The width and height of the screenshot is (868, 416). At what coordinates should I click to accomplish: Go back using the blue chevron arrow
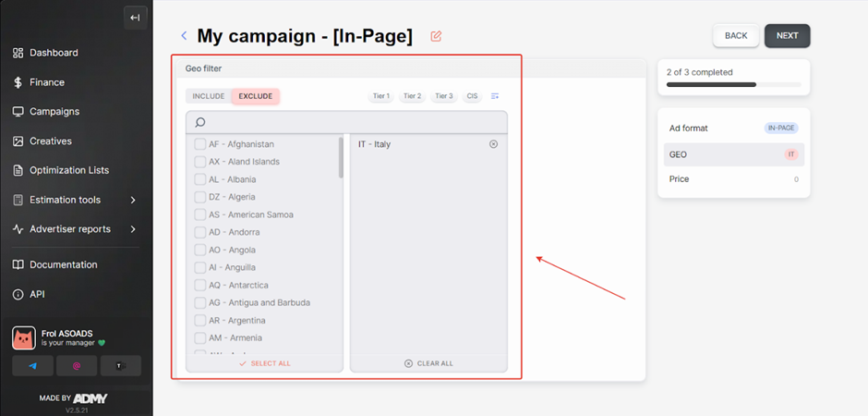184,36
